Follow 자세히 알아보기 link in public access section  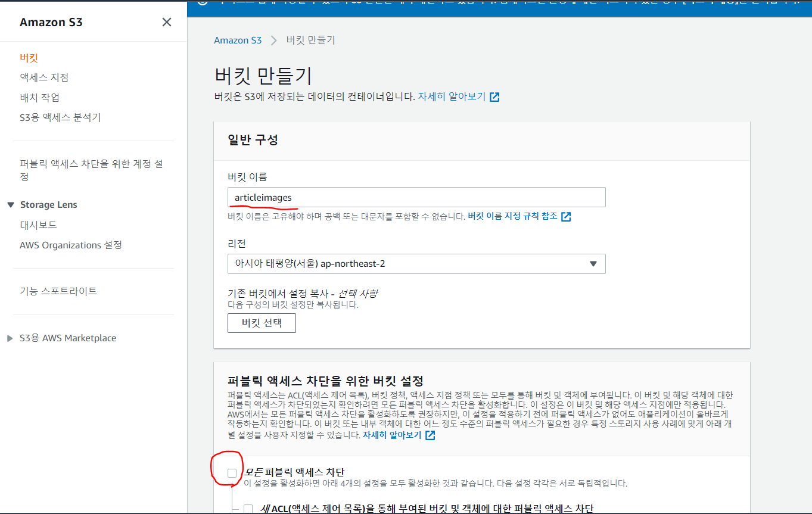[392, 435]
